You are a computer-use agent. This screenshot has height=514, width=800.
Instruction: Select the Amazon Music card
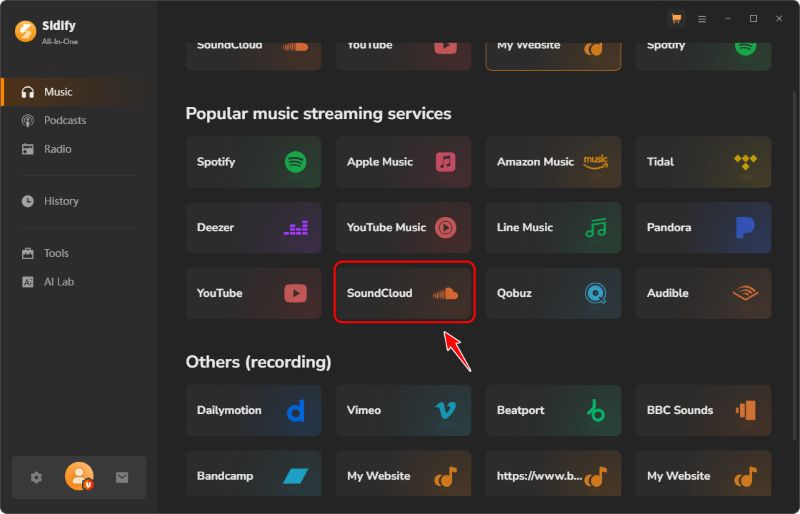click(x=554, y=162)
